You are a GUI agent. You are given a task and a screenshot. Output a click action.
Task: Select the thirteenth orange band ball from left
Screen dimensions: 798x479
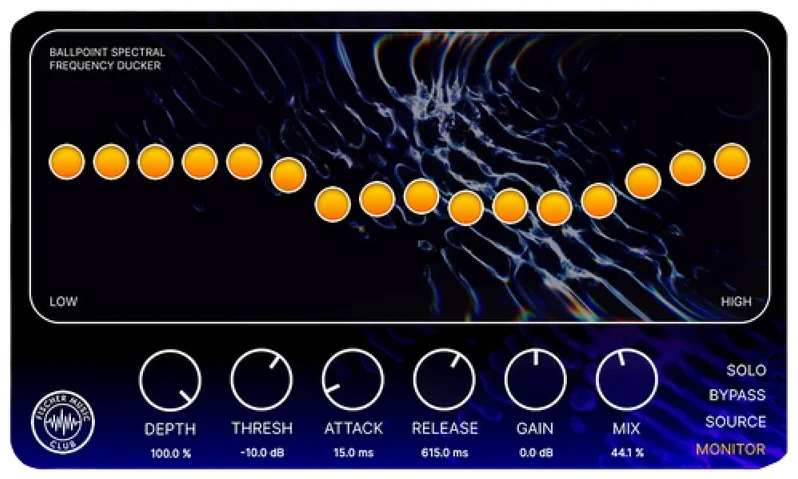[598, 201]
